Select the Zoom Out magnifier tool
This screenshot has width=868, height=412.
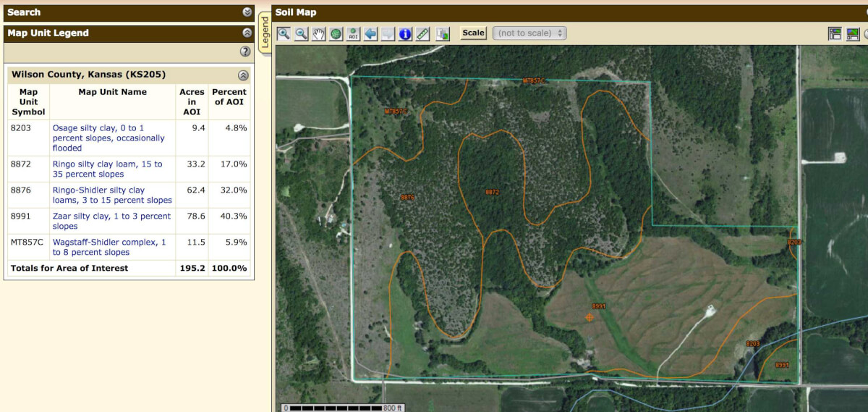point(301,33)
